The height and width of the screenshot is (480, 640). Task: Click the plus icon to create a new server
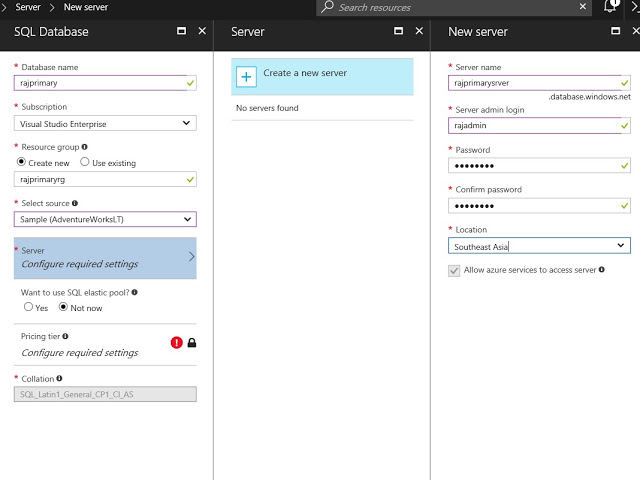tap(246, 77)
